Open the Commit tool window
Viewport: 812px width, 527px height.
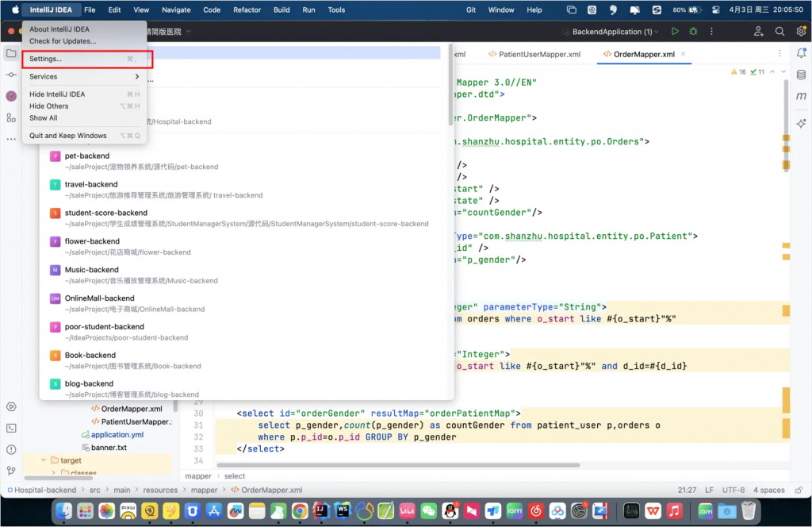click(x=11, y=75)
